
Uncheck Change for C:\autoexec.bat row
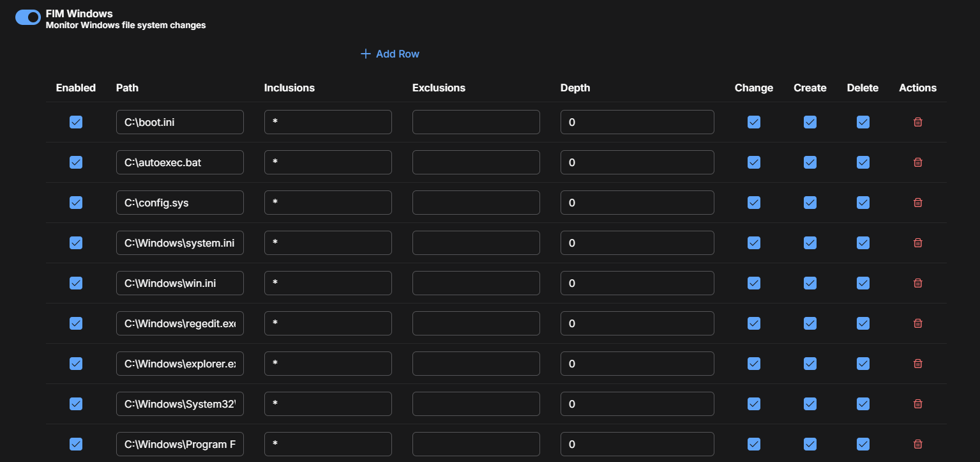(x=753, y=162)
